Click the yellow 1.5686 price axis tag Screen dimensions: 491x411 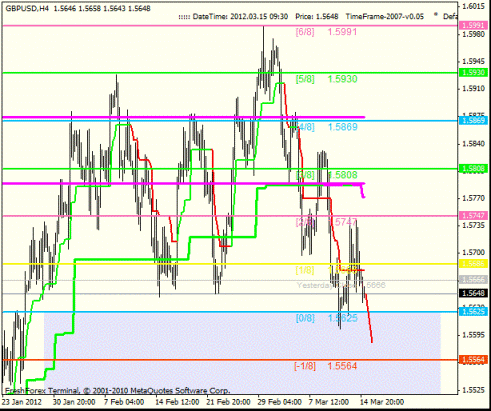473,264
